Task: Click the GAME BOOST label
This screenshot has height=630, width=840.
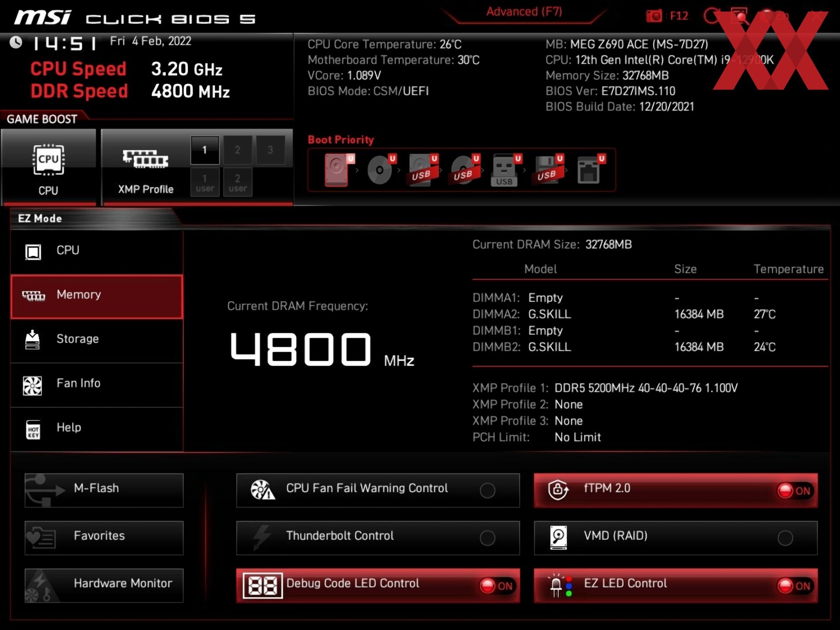Action: [42, 119]
